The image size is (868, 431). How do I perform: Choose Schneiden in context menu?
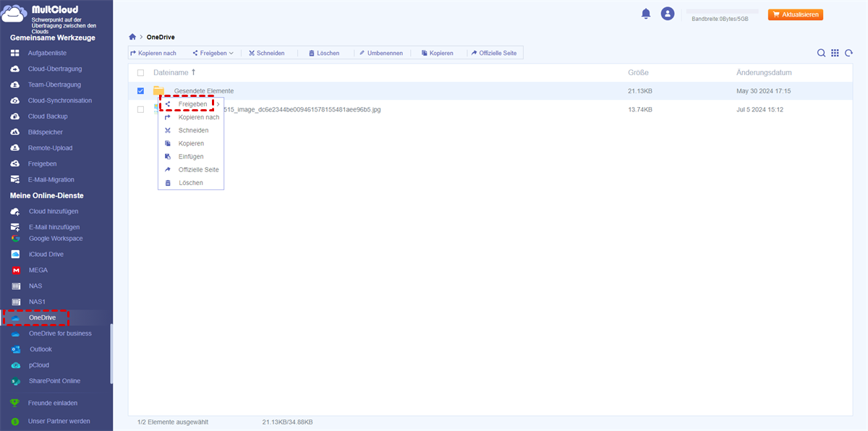tap(191, 130)
